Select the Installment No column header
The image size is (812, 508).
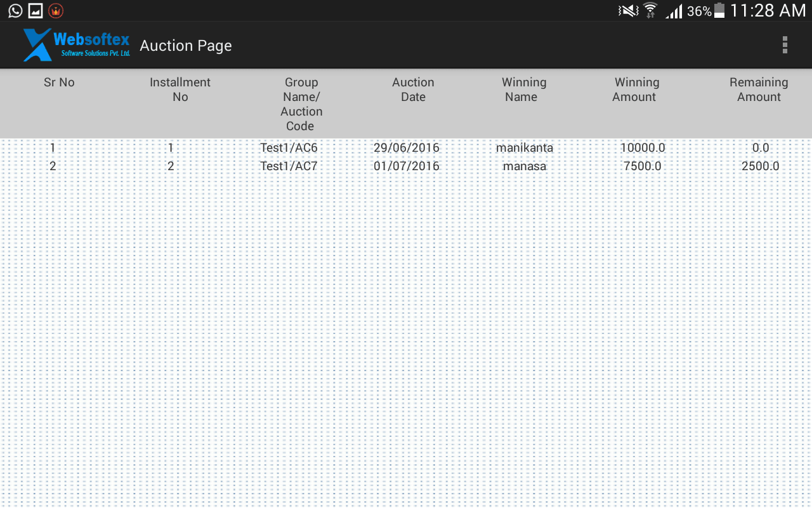(180, 90)
